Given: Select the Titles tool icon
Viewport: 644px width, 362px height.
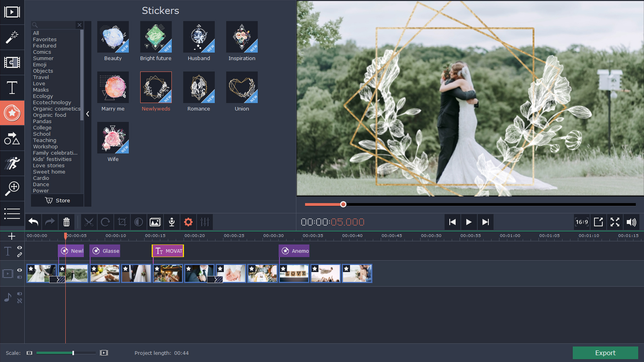Looking at the screenshot, I should click(x=12, y=87).
